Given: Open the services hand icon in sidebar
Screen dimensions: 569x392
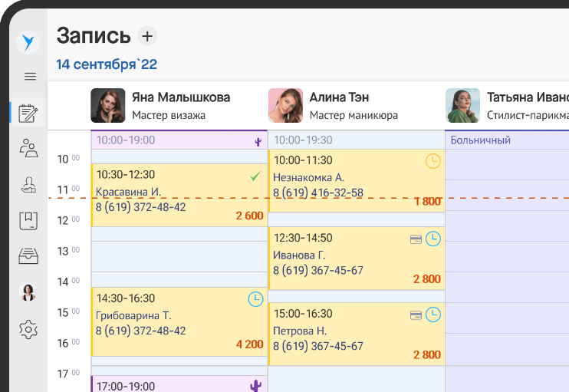Looking at the screenshot, I should click(29, 184).
